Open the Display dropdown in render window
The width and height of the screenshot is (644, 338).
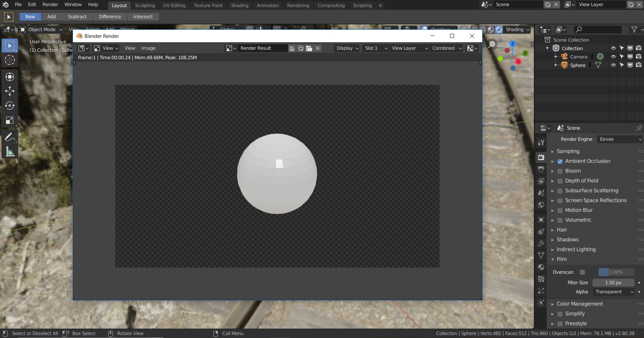[x=347, y=48]
